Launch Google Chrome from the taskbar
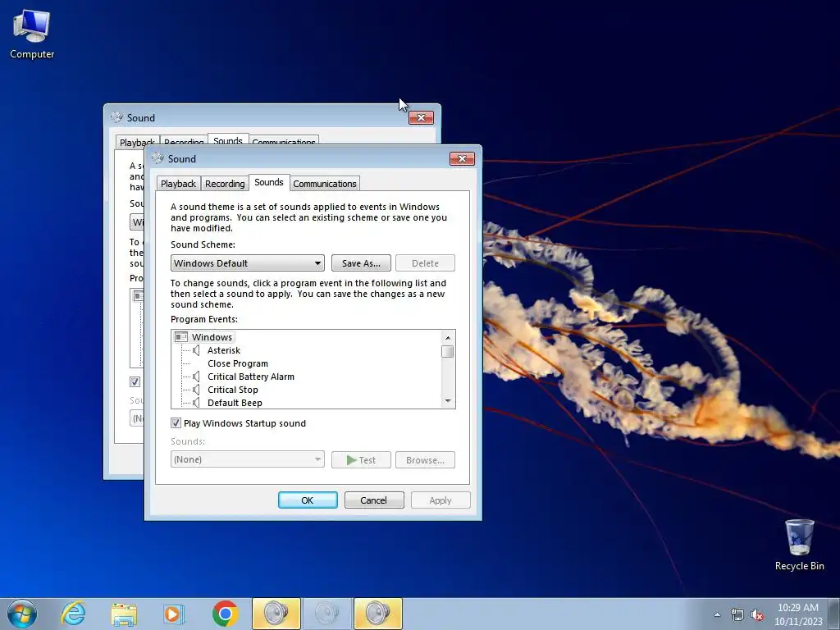This screenshot has width=840, height=630. [x=225, y=614]
